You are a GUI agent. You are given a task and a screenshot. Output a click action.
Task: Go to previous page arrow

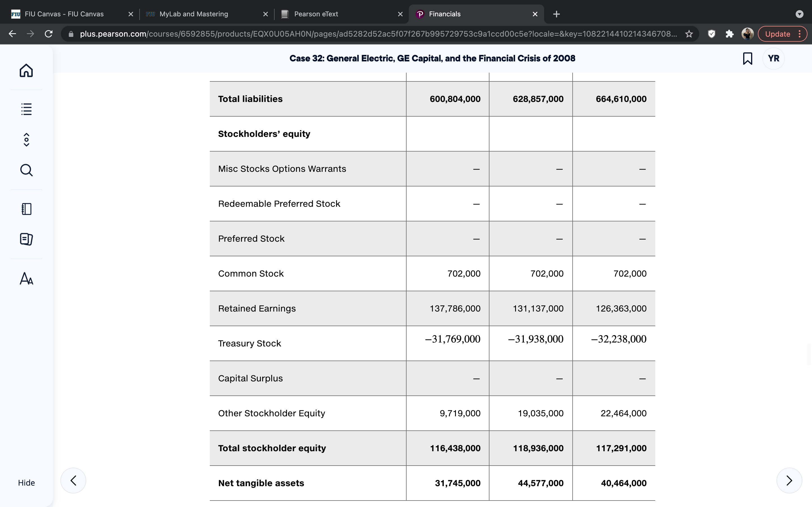pos(73,480)
